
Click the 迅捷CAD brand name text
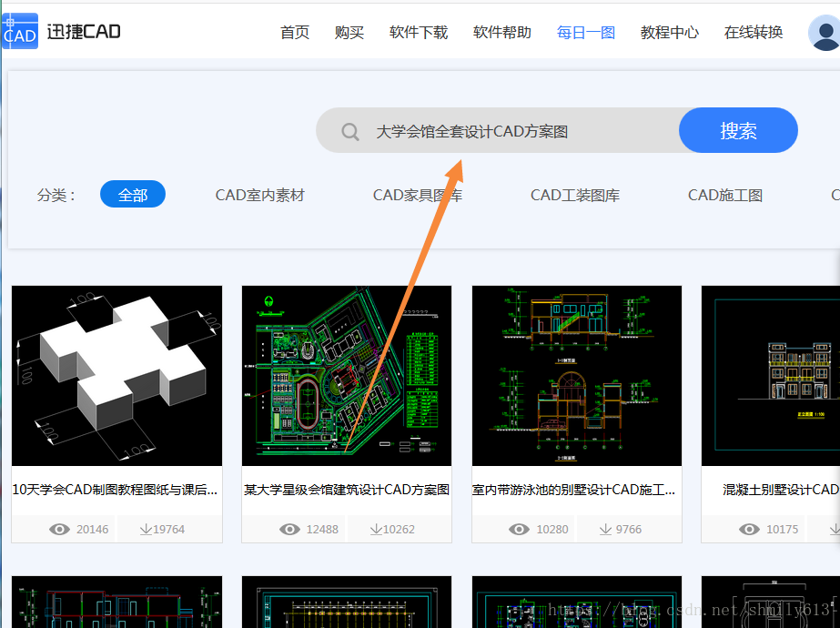pyautogui.click(x=84, y=32)
